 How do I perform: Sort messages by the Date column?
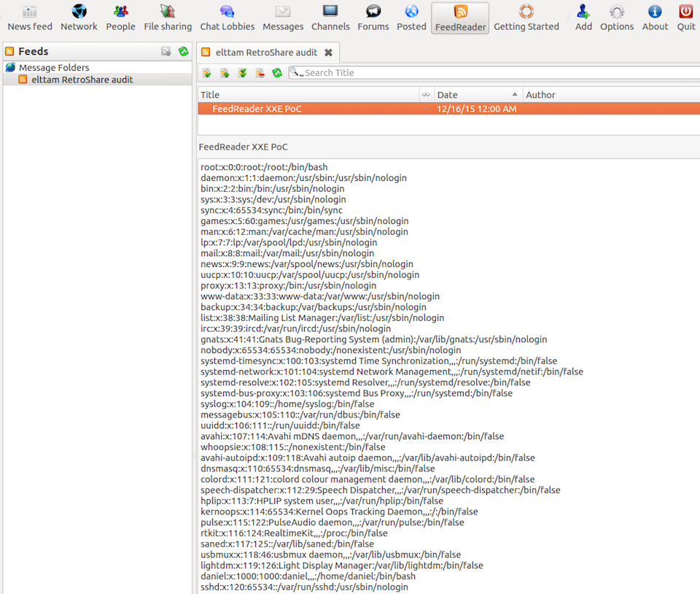click(478, 95)
